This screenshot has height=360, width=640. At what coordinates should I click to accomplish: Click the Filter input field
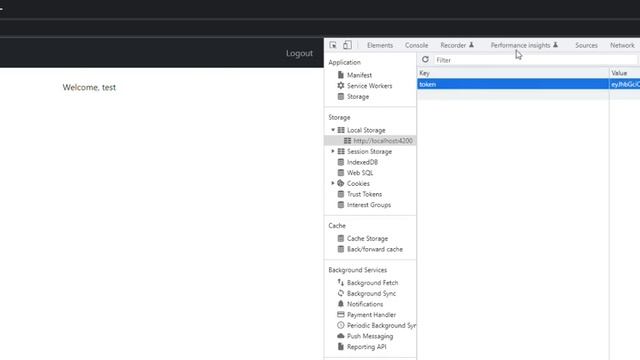click(535, 60)
